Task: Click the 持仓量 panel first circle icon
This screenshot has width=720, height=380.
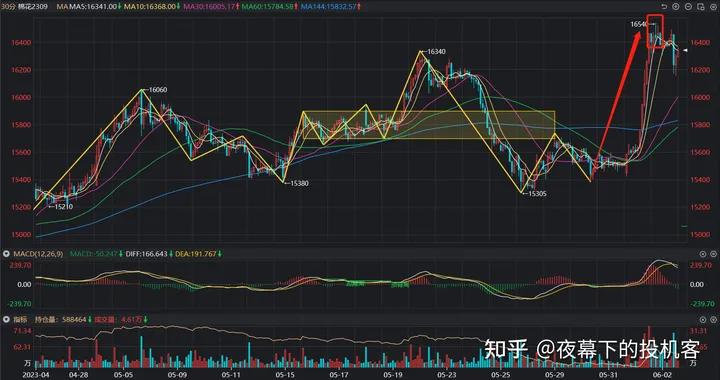Action: coord(703,320)
